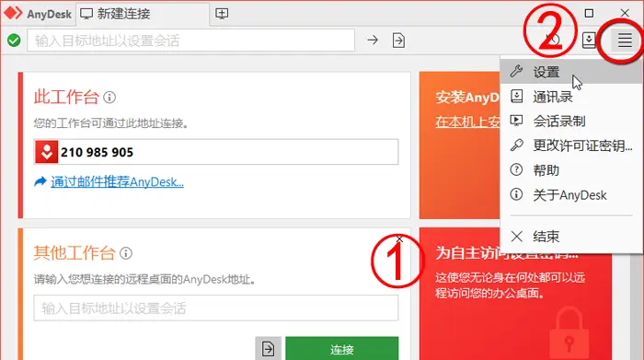Click the info icon beside 此工作台
Image resolution: width=644 pixels, height=360 pixels.
tap(109, 98)
